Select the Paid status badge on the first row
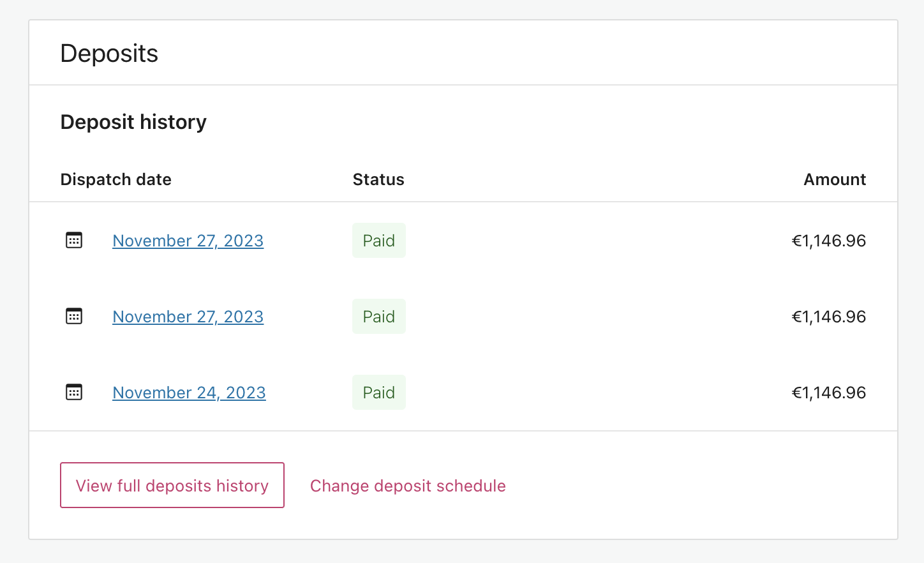 (378, 241)
